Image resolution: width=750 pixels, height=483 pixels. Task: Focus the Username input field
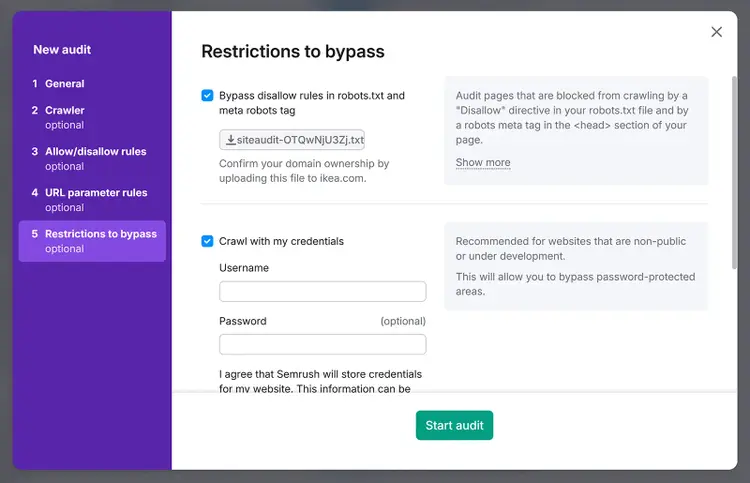click(x=322, y=291)
